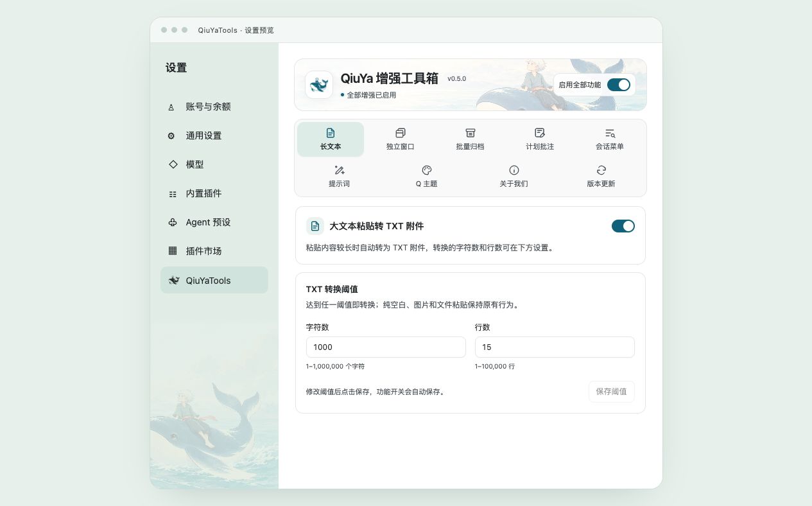Select the 版本更新 tab

601,177
